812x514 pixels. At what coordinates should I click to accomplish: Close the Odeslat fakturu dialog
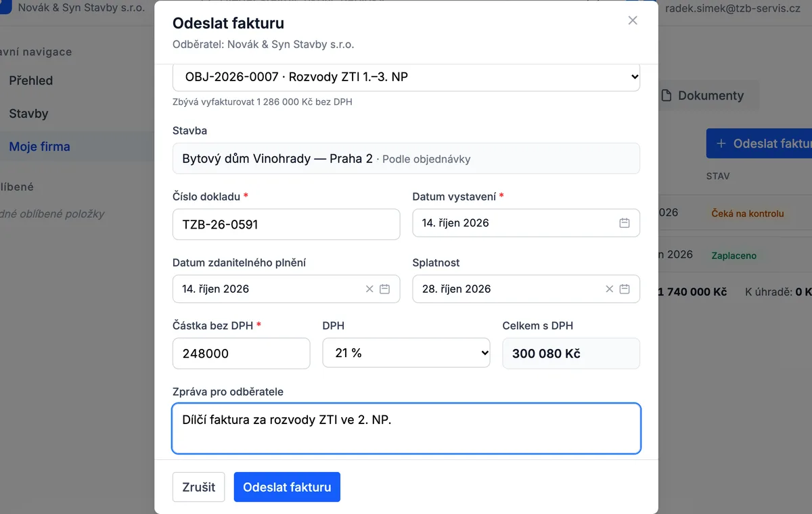(x=633, y=20)
